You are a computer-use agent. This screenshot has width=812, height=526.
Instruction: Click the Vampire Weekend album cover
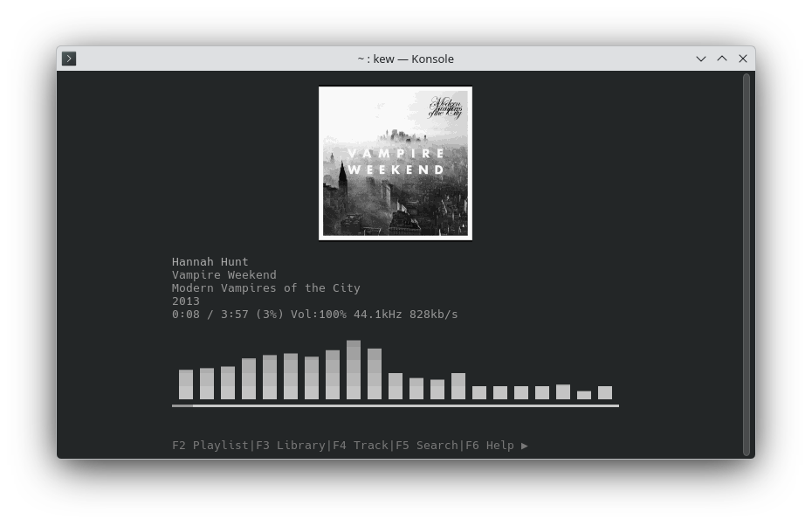pyautogui.click(x=396, y=163)
